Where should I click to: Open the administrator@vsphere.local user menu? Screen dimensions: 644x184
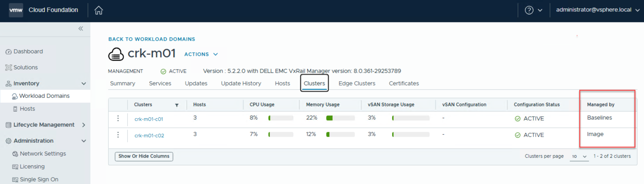[x=597, y=10]
